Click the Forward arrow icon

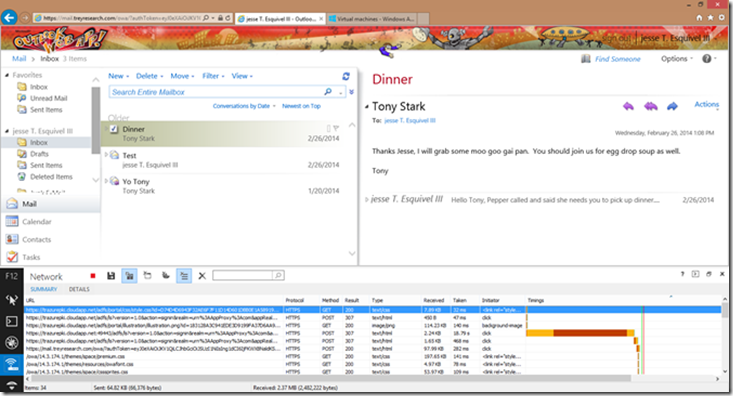(672, 107)
